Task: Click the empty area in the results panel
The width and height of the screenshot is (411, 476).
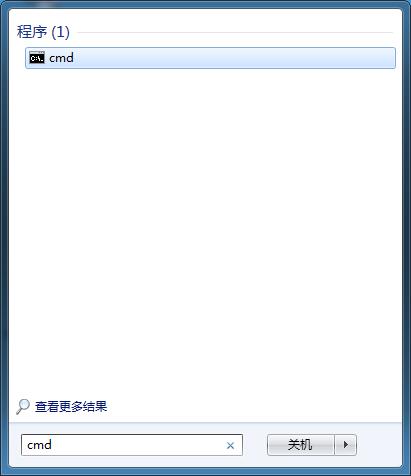Action: [x=205, y=230]
